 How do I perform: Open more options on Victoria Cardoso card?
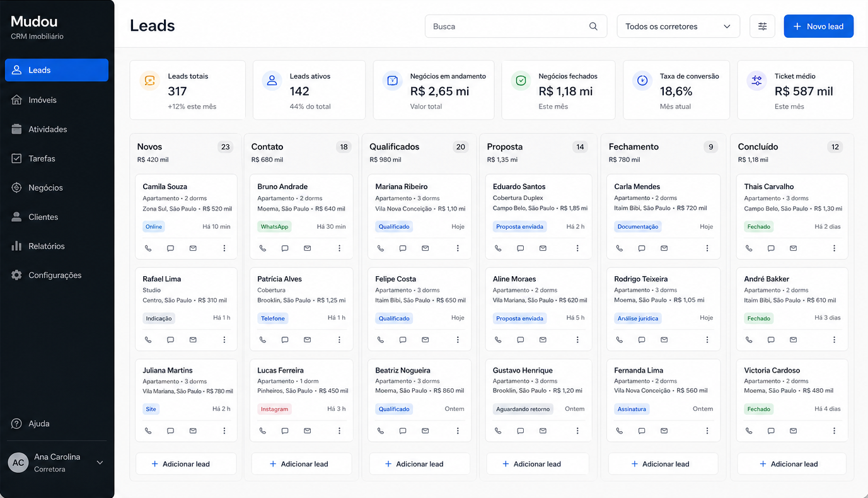(x=835, y=431)
